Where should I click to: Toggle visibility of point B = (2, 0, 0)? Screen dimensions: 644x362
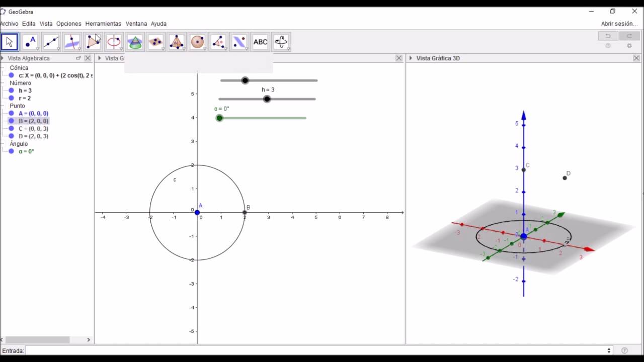tap(11, 121)
